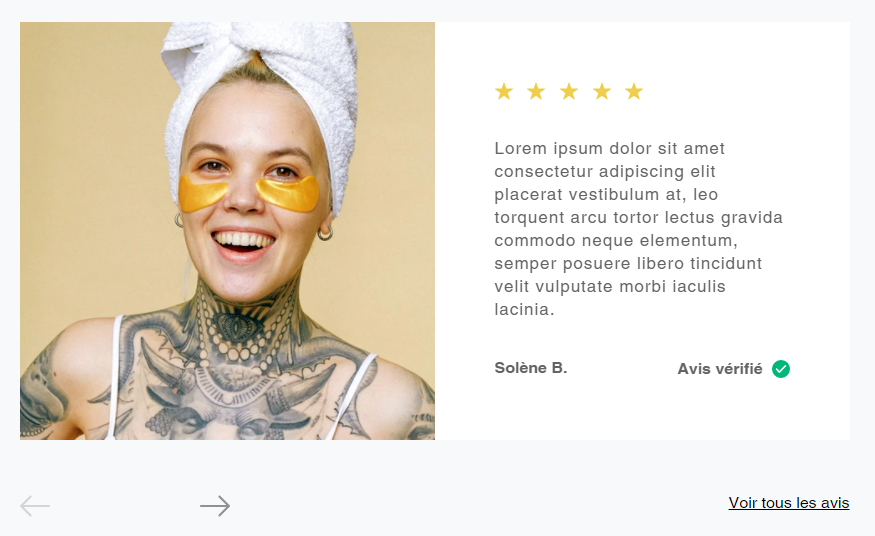Viewport: 875px width, 536px height.
Task: Click 'torquent arcu tortor lectus gravida' line
Action: 638,218
